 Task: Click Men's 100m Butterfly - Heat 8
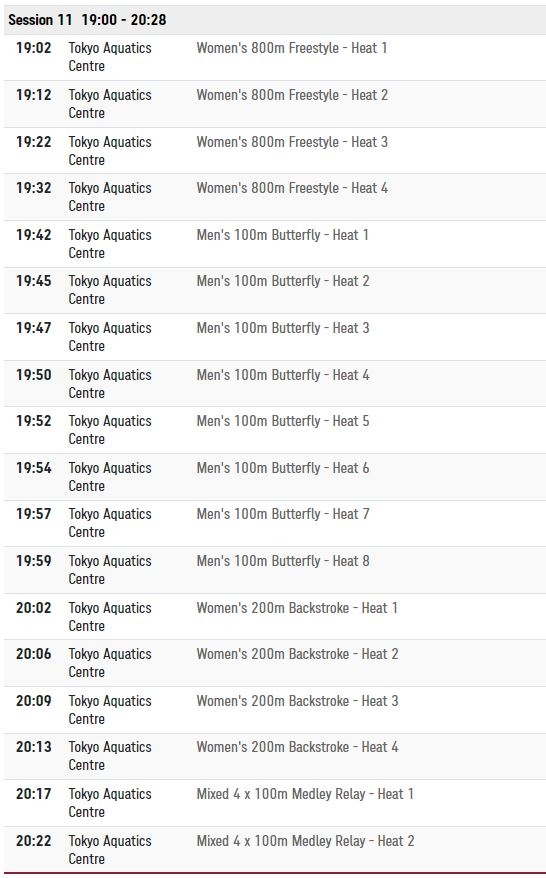pyautogui.click(x=283, y=561)
